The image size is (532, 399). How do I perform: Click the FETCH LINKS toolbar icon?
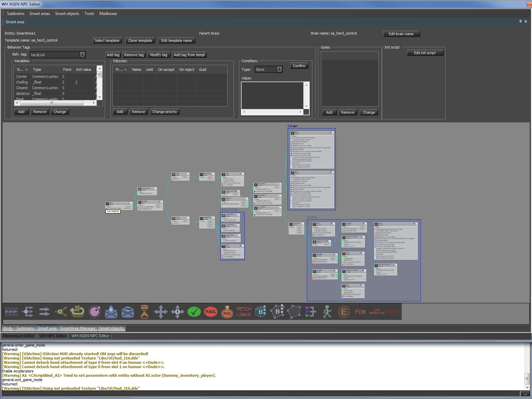[244, 312]
